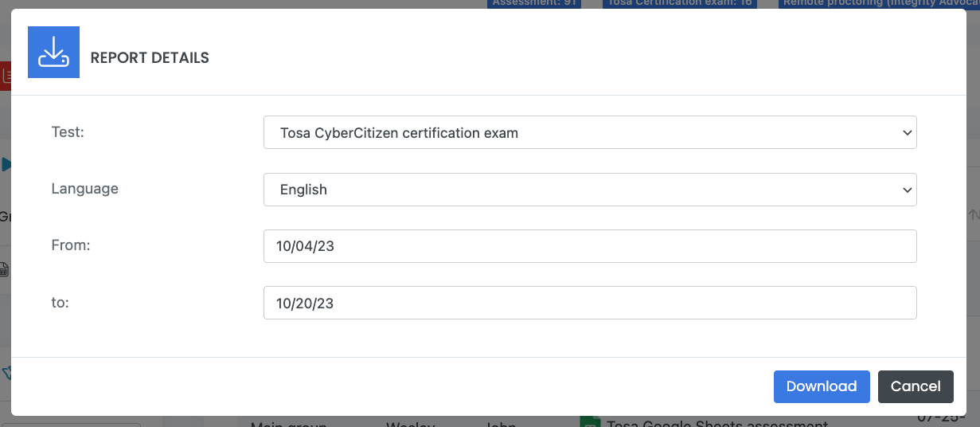Click the From: label
The height and width of the screenshot is (427, 980).
[x=71, y=245]
